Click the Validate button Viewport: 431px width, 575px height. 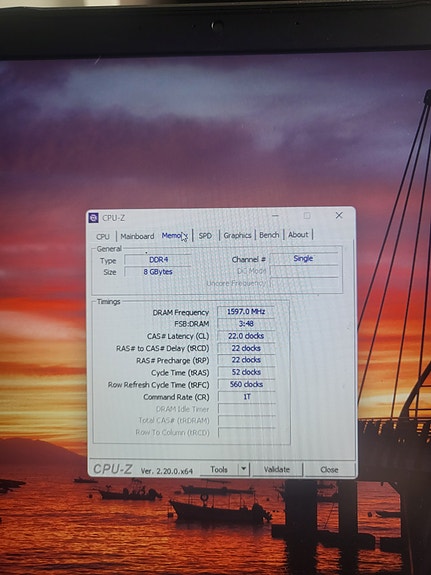277,469
